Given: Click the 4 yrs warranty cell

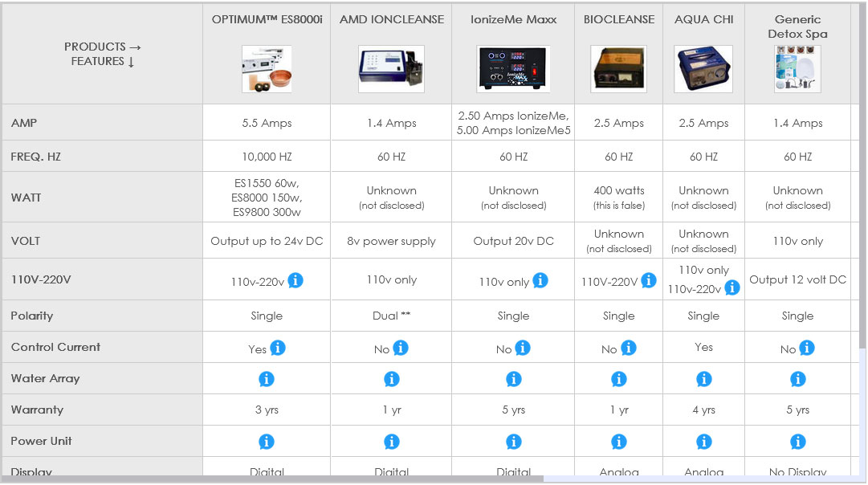Looking at the screenshot, I should point(703,410).
